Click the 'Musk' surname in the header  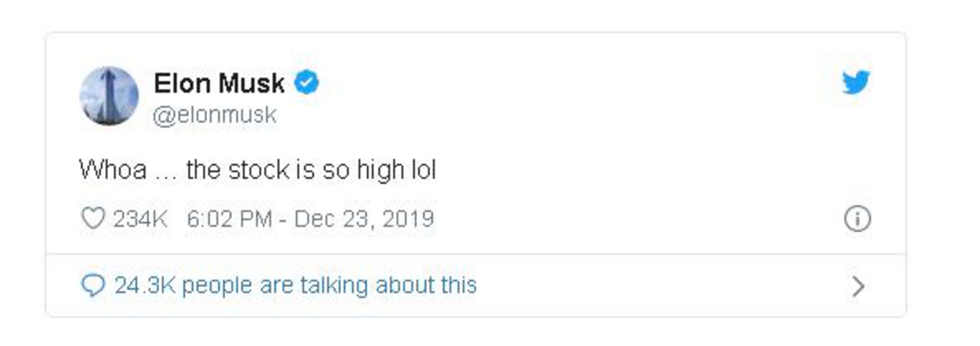click(251, 83)
